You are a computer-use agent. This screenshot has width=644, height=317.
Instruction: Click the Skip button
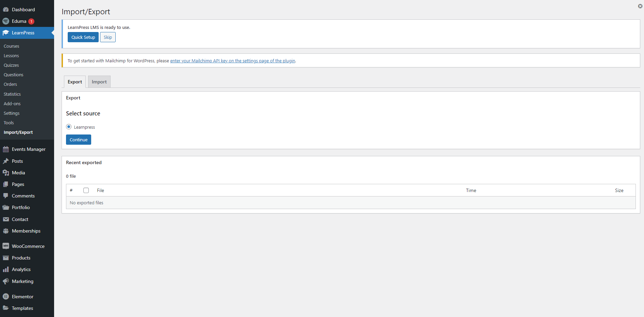(108, 37)
